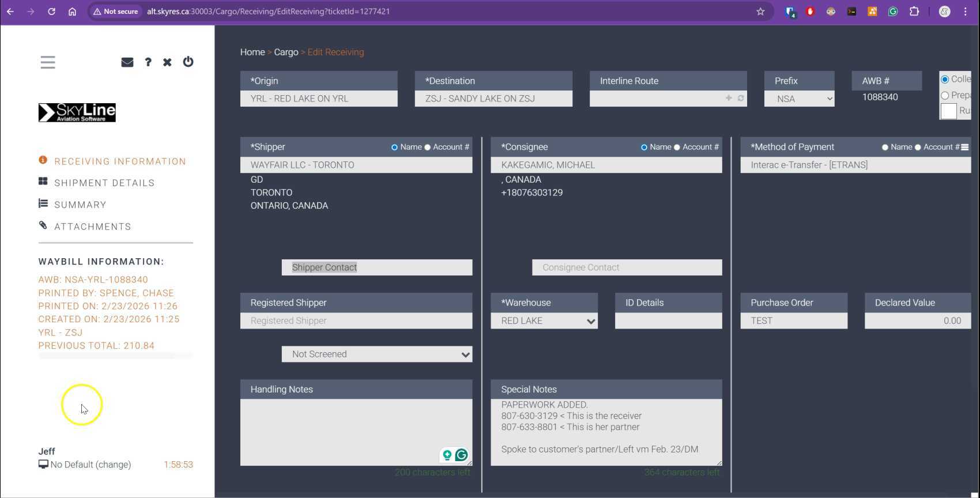
Task: Open the Attachments section
Action: 93,227
